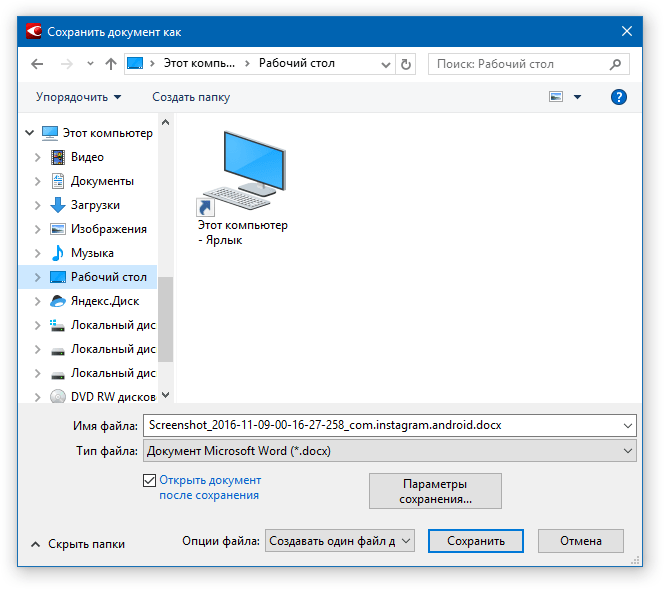This screenshot has height=589, width=664.
Task: Select Музыка folder in tree
Action: tap(92, 253)
